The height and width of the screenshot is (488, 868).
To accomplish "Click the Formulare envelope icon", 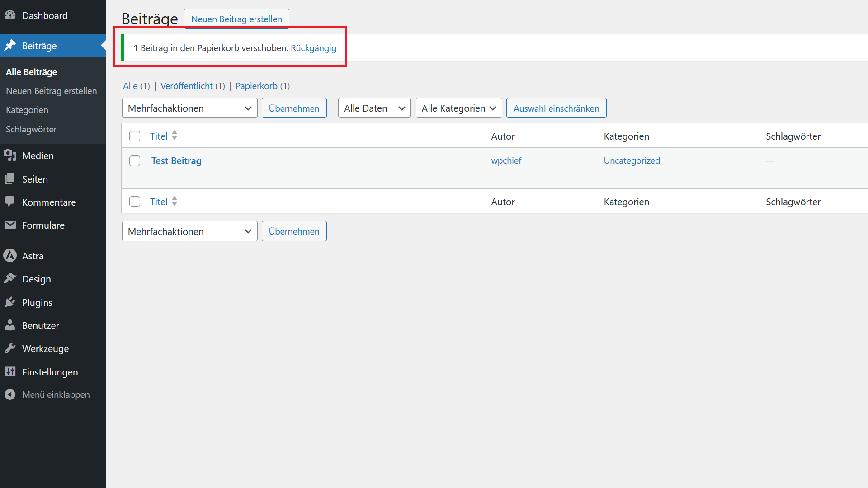I will click(x=10, y=225).
